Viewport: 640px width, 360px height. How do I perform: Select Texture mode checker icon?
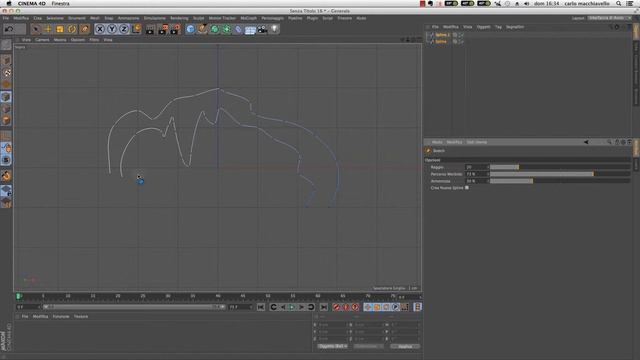(6, 73)
